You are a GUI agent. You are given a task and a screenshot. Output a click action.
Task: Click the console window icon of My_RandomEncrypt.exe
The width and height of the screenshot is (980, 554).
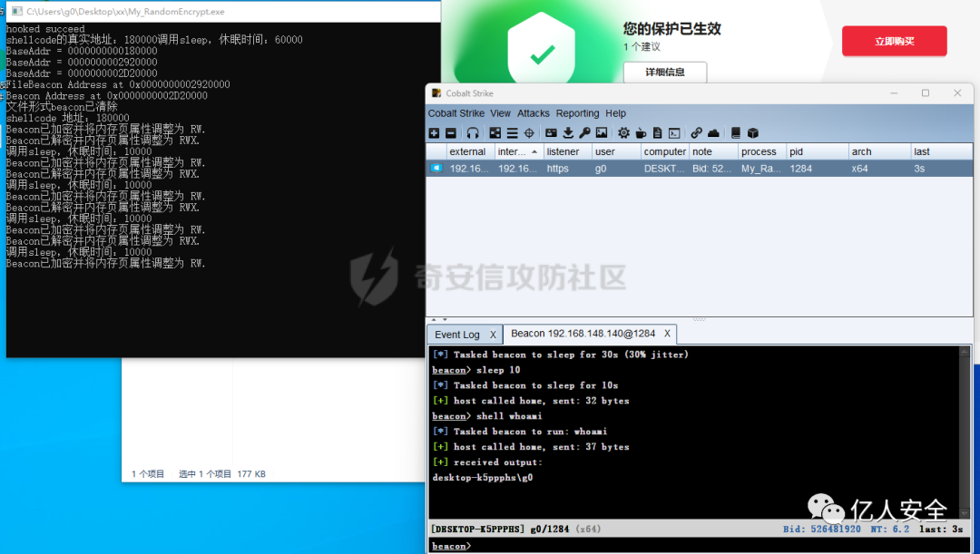pyautogui.click(x=17, y=11)
